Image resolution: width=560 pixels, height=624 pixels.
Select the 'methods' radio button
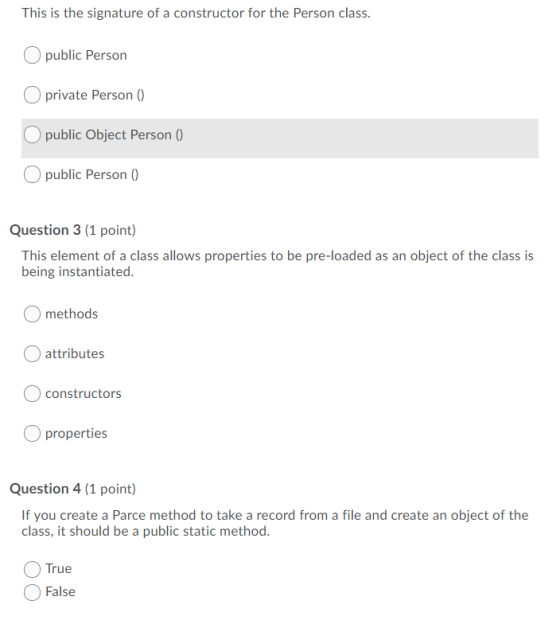32,314
